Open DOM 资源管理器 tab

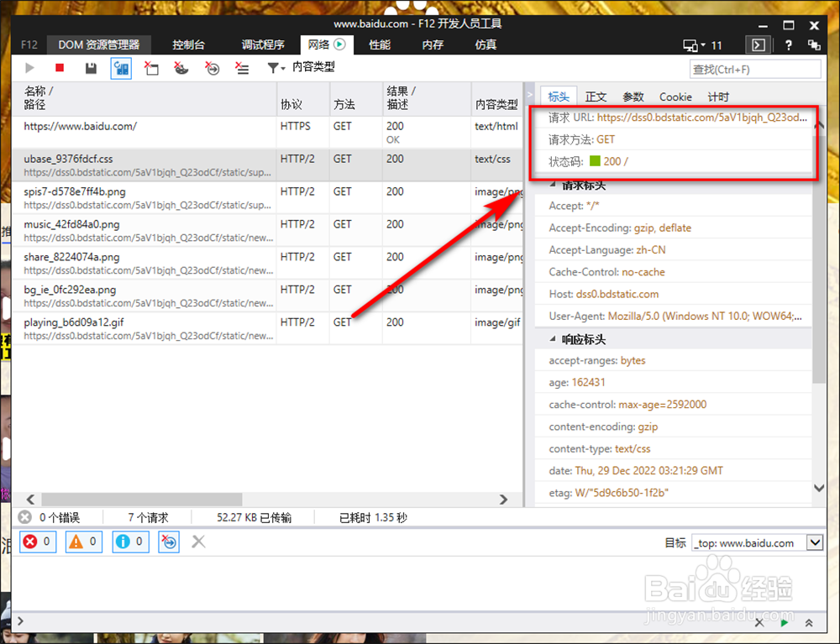click(x=98, y=45)
